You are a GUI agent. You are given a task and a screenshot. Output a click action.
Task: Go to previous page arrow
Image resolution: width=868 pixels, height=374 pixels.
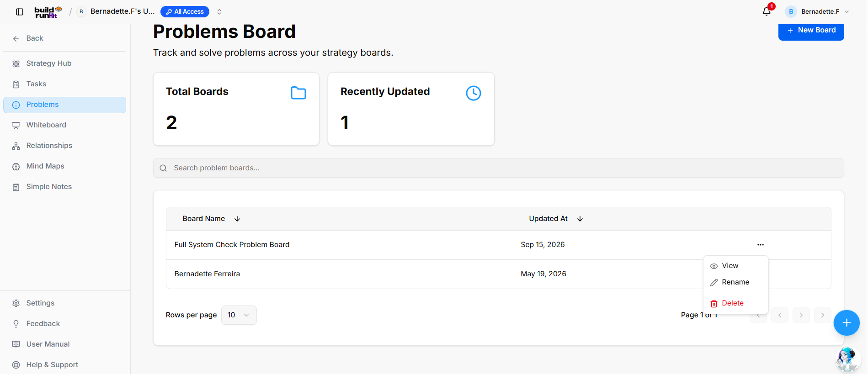(780, 315)
